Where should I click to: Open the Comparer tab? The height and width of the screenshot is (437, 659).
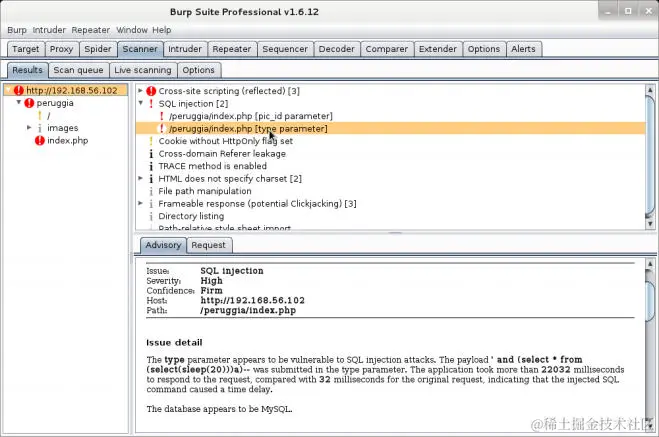click(x=387, y=49)
